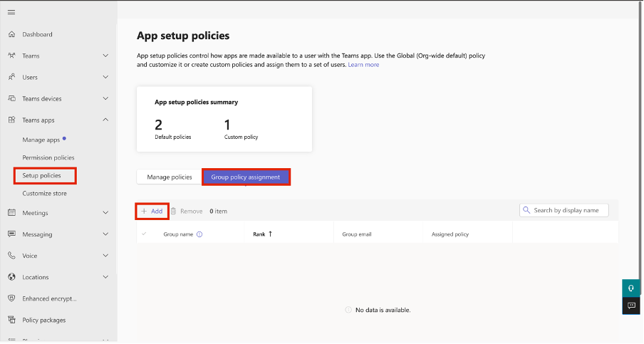Click the Learn more link
This screenshot has height=344, width=644.
(x=363, y=64)
